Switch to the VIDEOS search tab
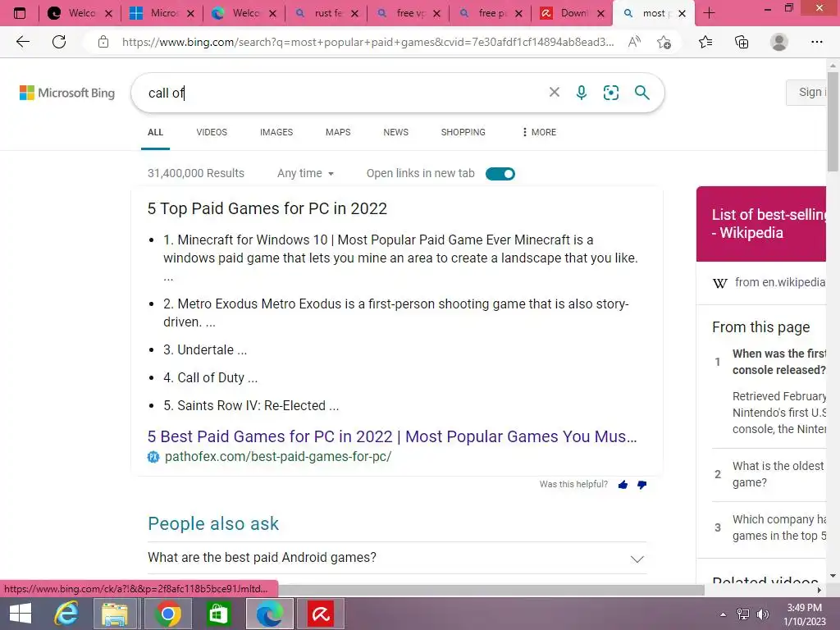The height and width of the screenshot is (630, 840). pyautogui.click(x=212, y=132)
